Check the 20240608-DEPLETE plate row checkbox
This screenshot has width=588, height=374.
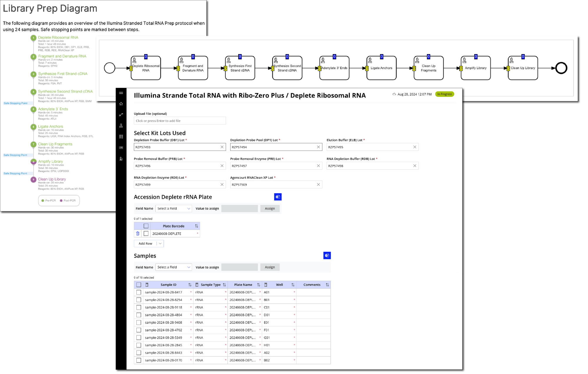146,233
